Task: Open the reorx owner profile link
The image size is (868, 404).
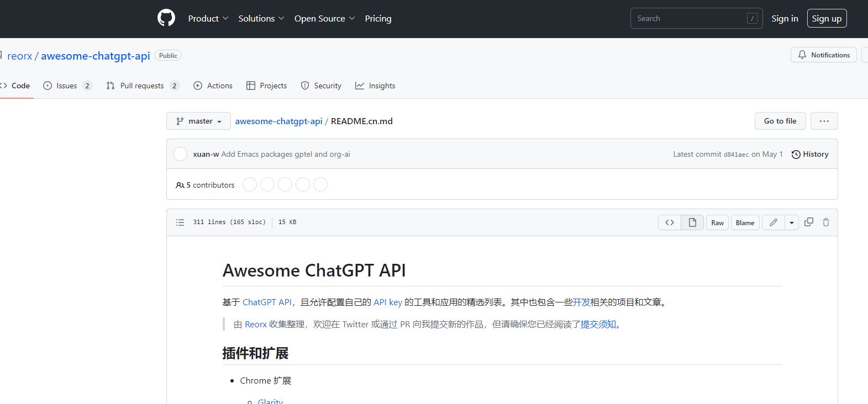Action: click(20, 56)
